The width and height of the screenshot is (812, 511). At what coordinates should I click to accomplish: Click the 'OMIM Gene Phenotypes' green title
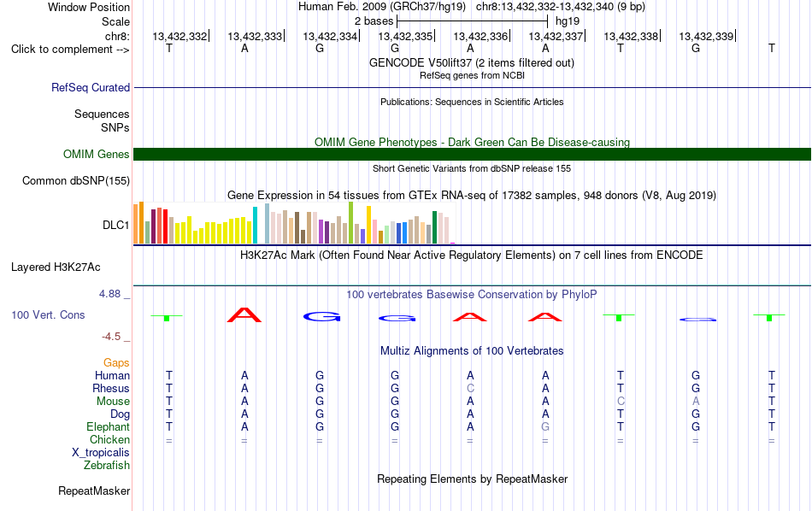[472, 142]
